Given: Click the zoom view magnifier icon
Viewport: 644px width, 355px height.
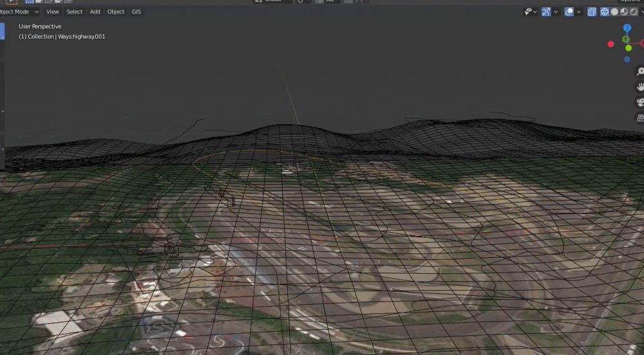Looking at the screenshot, I should tap(640, 71).
